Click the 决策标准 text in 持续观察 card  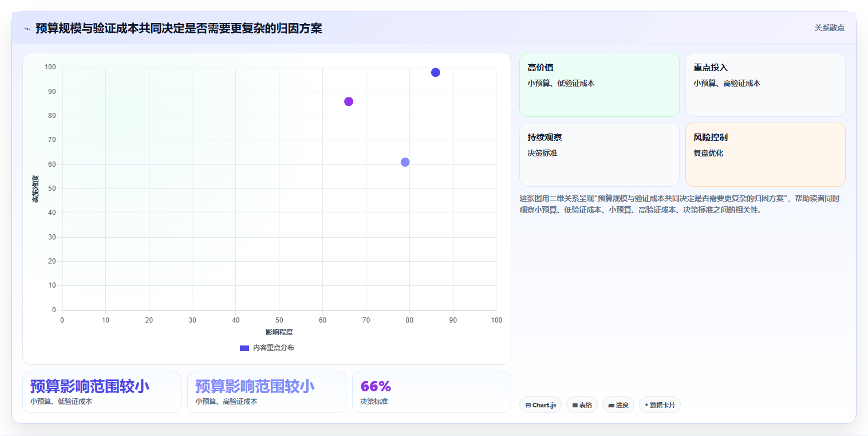tap(542, 154)
